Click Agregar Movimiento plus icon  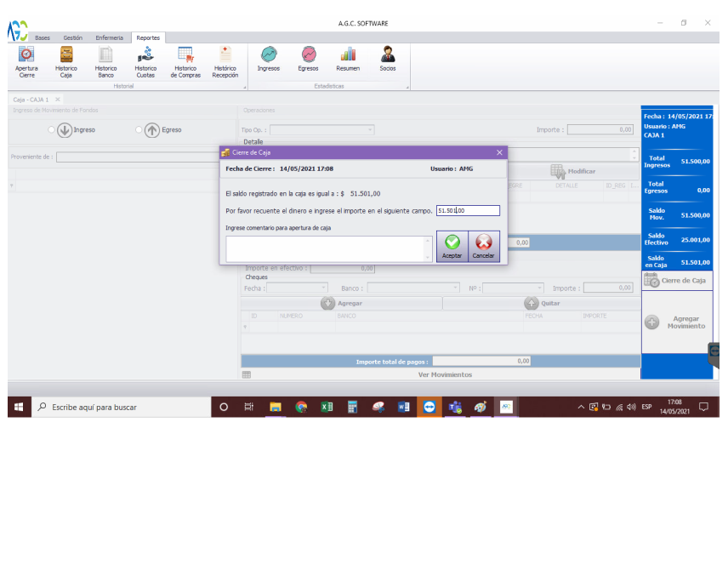[651, 322]
